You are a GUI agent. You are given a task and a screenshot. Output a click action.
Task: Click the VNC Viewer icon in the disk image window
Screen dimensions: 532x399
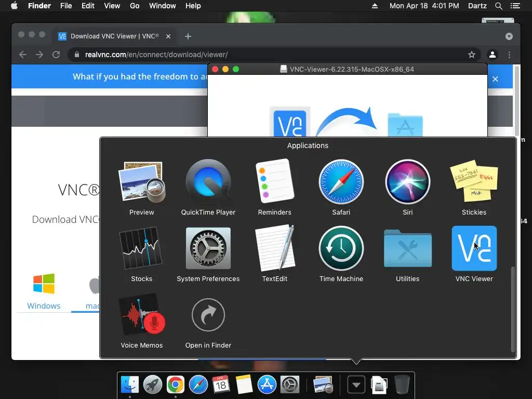[x=290, y=123]
